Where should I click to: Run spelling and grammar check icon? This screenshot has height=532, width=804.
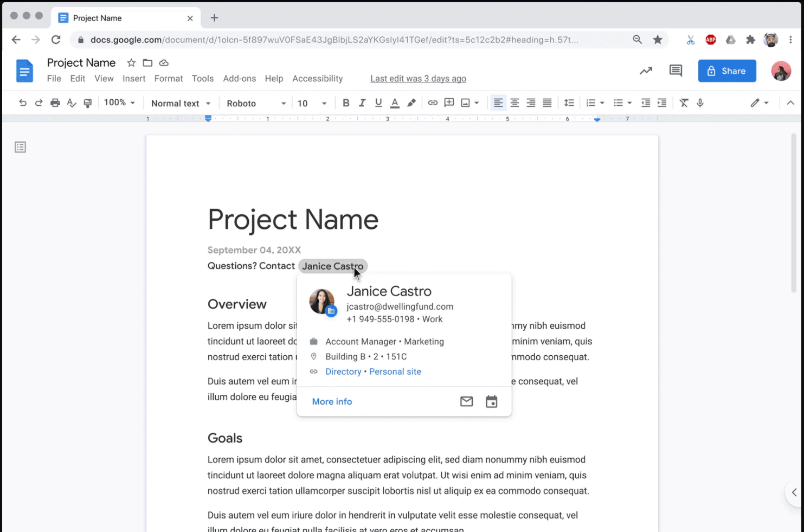[x=71, y=103]
